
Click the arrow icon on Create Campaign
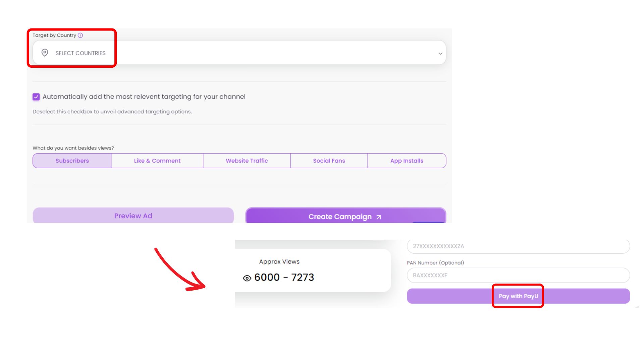[x=379, y=217]
